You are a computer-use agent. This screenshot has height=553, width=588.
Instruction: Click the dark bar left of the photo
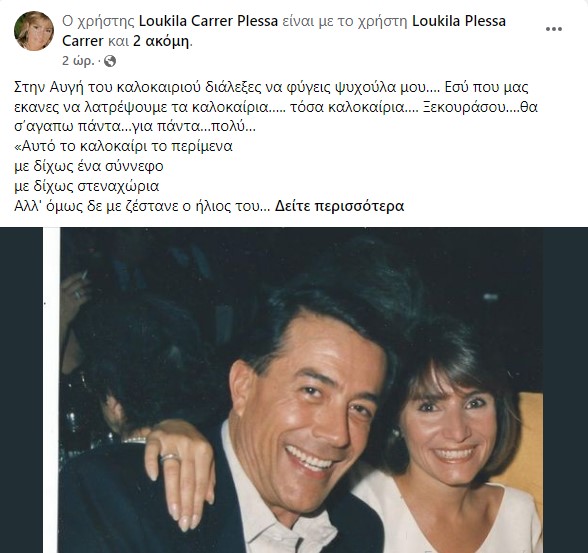(21, 390)
